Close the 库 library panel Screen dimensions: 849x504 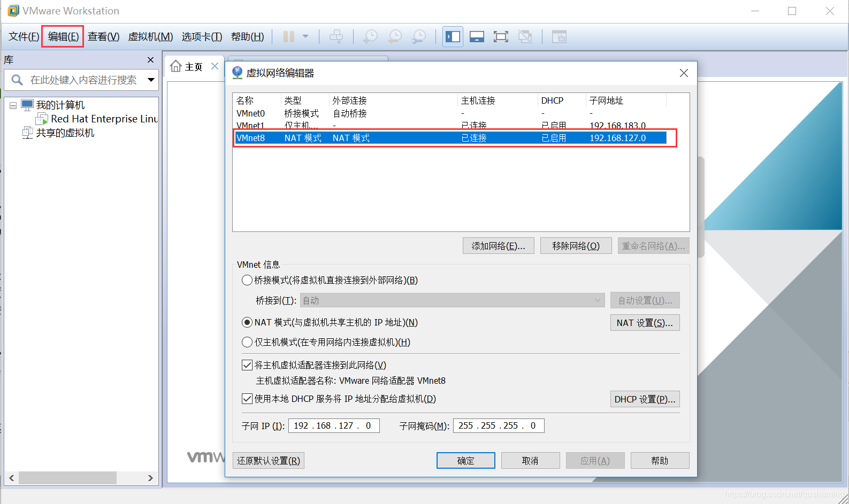pos(150,60)
